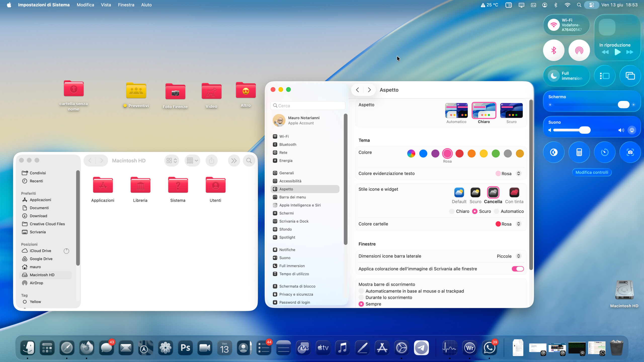Viewport: 644px width, 362px height.
Task: Toggle the Scrivania colorazione finestre switch
Action: (517, 269)
